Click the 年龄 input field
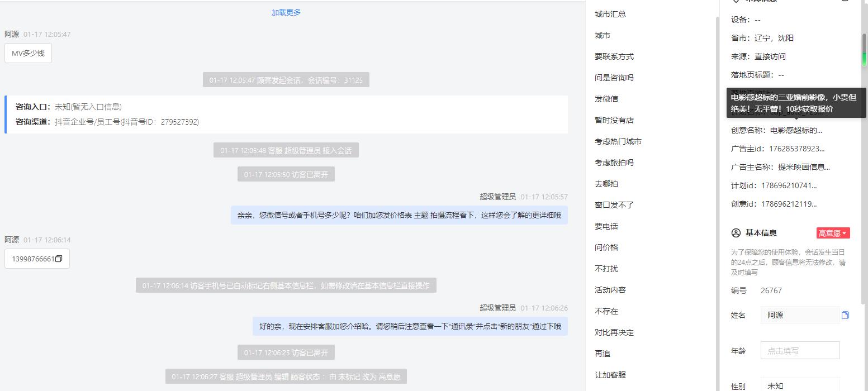Image resolution: width=868 pixels, height=391 pixels. point(800,351)
